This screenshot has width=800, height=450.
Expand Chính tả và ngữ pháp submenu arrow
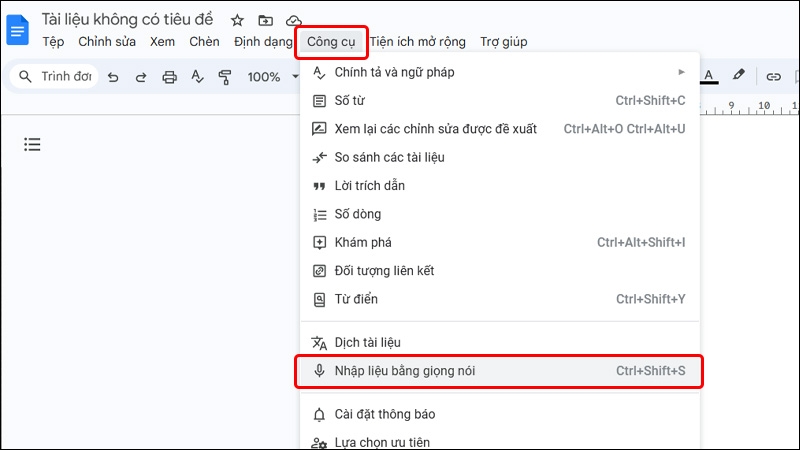681,72
